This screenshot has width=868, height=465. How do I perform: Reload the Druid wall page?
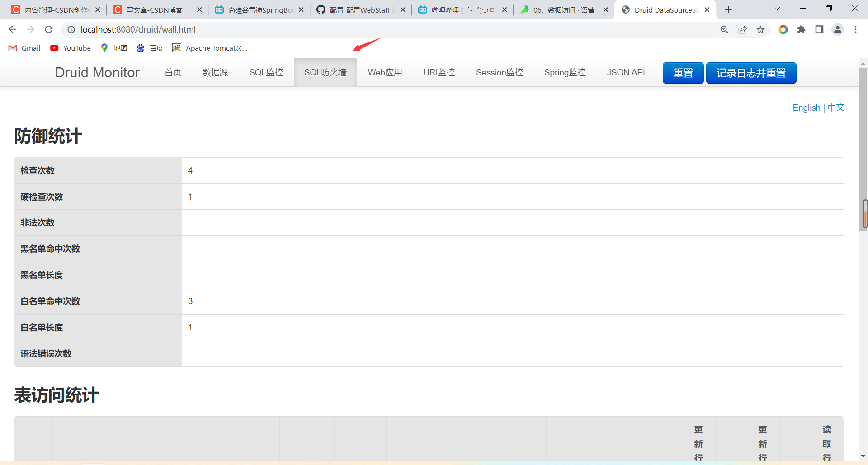(x=49, y=29)
